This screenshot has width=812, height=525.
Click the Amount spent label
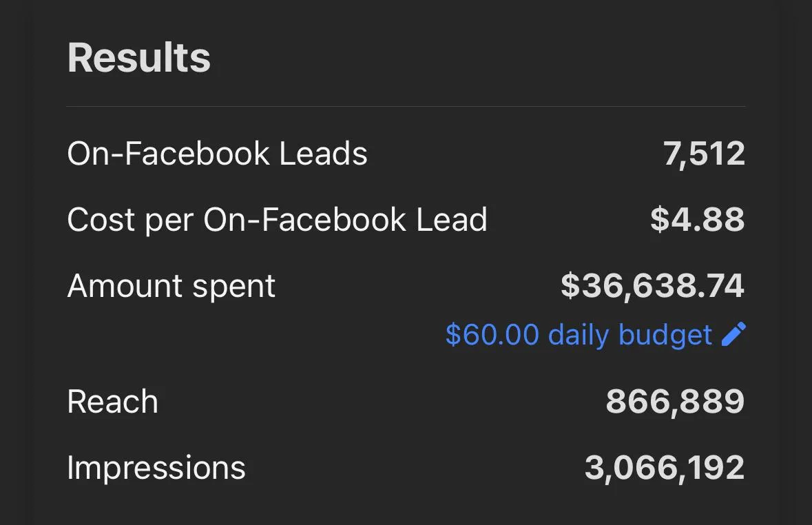[171, 286]
